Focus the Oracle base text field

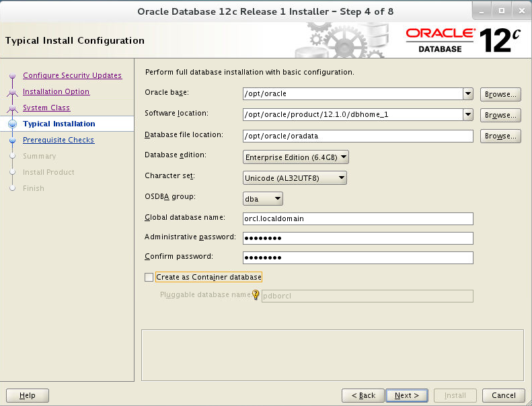(x=353, y=93)
